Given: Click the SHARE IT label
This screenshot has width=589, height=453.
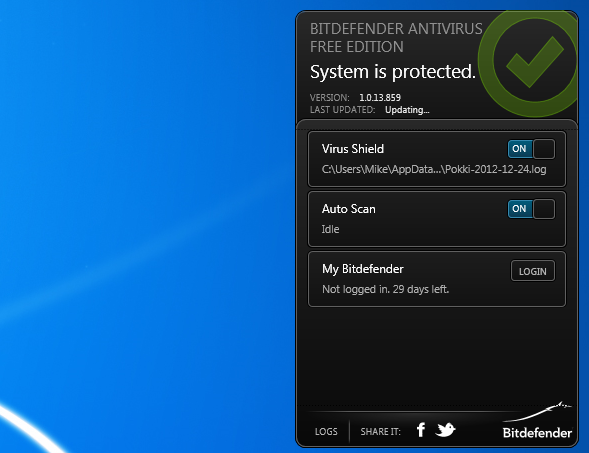Looking at the screenshot, I should pos(381,432).
